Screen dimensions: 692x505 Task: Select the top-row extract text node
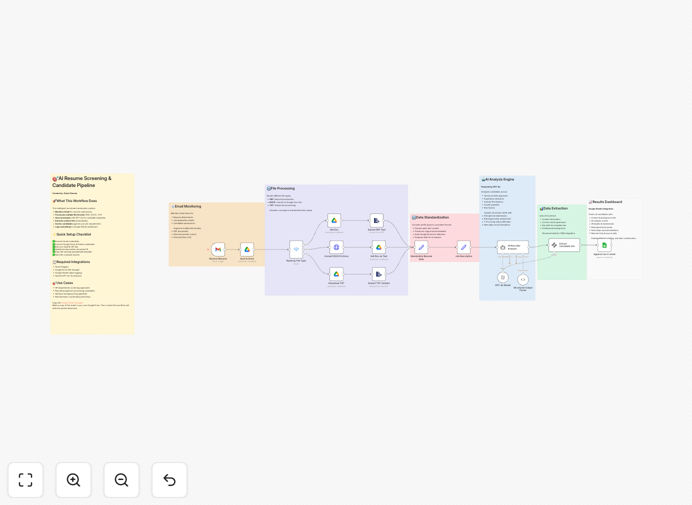click(x=376, y=220)
